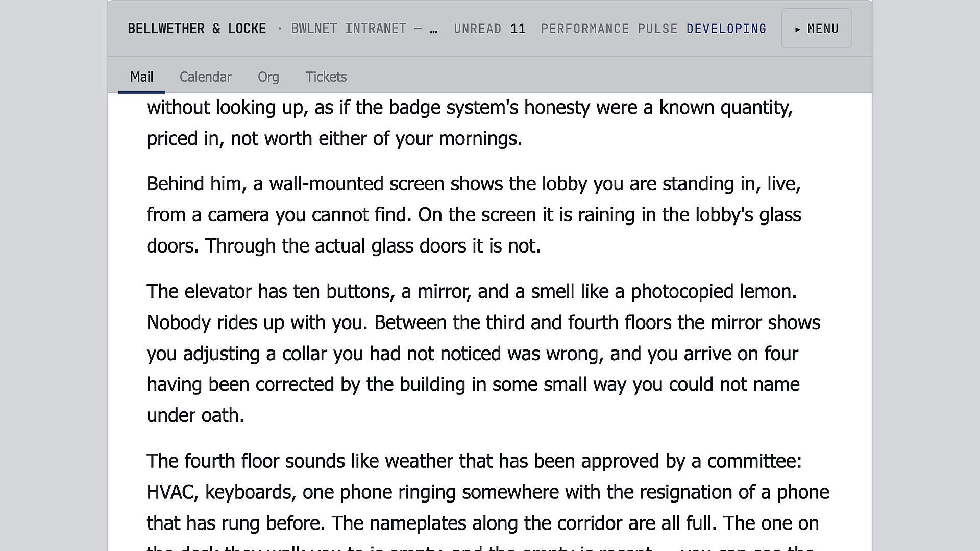Click the paragraph about the fourth floor

tap(488, 500)
